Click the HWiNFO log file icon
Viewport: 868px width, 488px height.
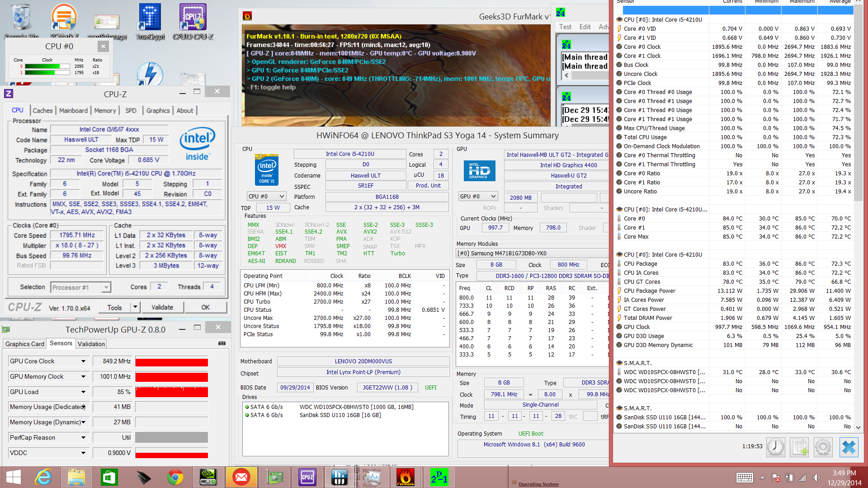tap(800, 447)
